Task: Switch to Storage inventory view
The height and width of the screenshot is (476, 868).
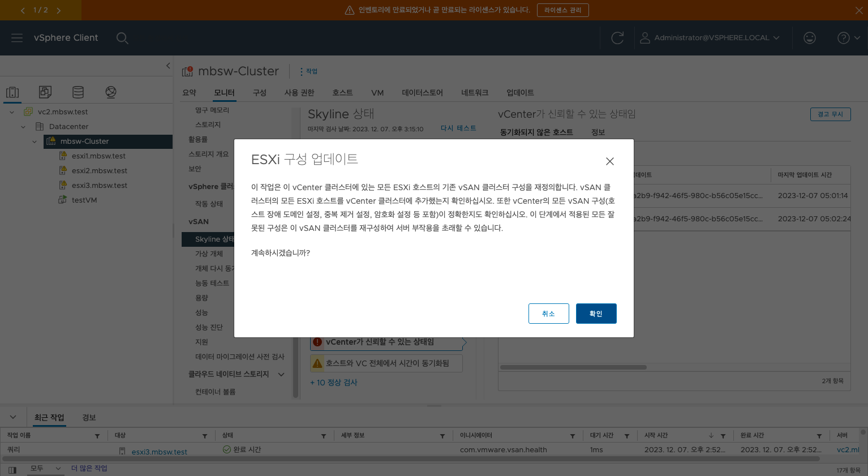Action: tap(78, 92)
